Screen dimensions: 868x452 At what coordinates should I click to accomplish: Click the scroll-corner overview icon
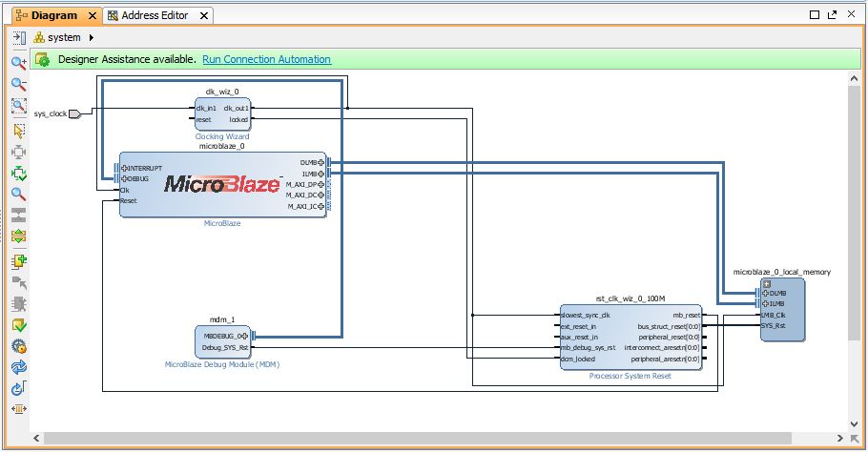click(854, 438)
